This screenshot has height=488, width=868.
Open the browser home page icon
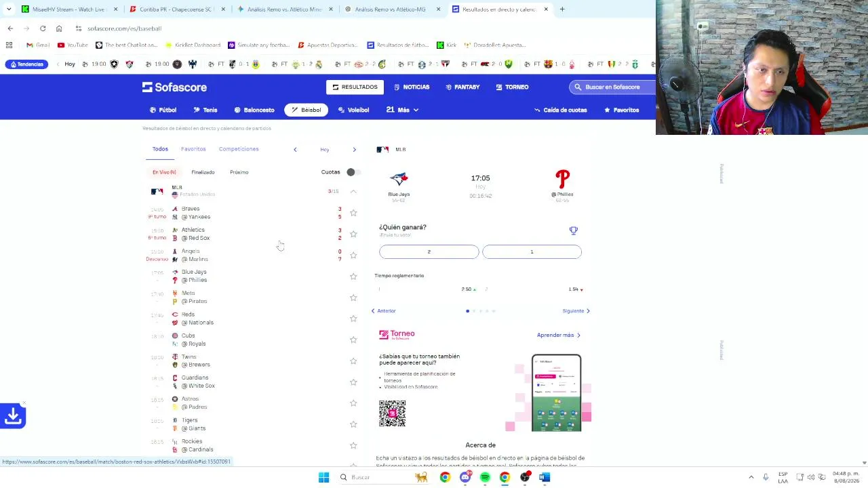(x=59, y=28)
